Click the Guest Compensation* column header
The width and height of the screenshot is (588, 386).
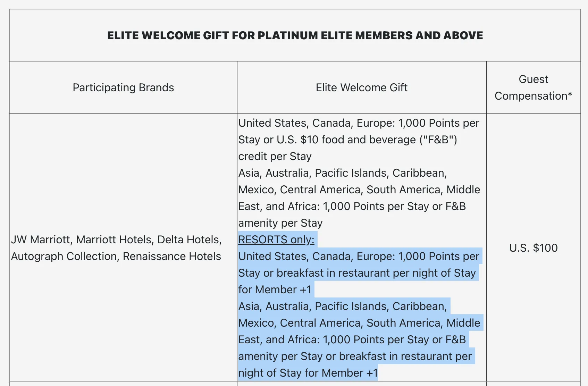(x=533, y=87)
